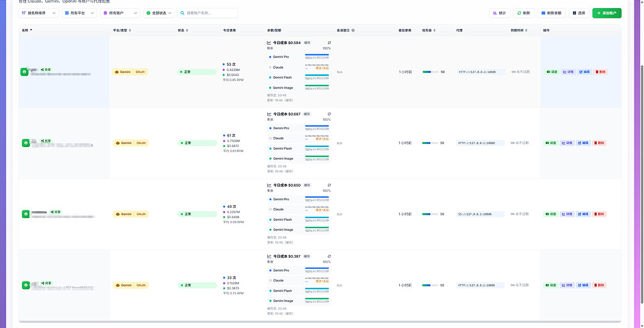Edit the account with $0.687 cost
The height and width of the screenshot is (328, 644).
pyautogui.click(x=584, y=143)
